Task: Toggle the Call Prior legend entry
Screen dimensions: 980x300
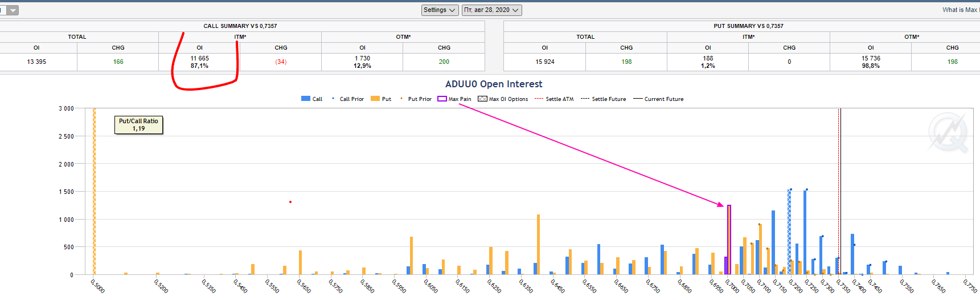Action: coord(347,99)
